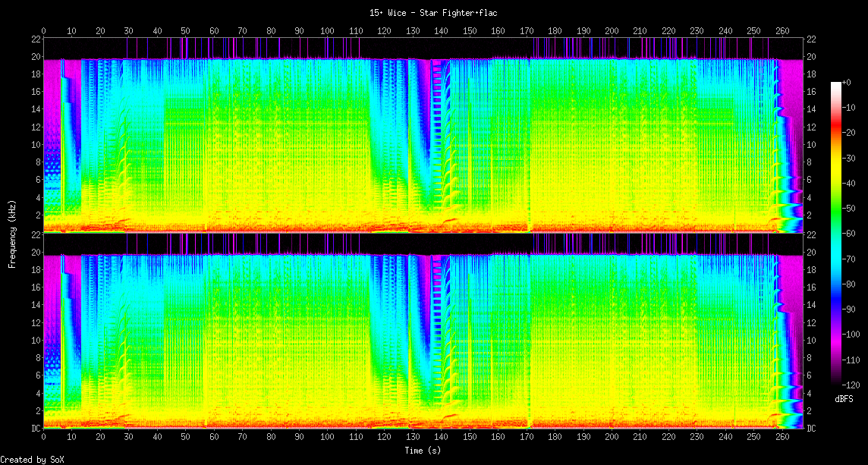Click the "Frequency (kHz)" vertical axis label
This screenshot has height=465, width=868.
point(12,232)
